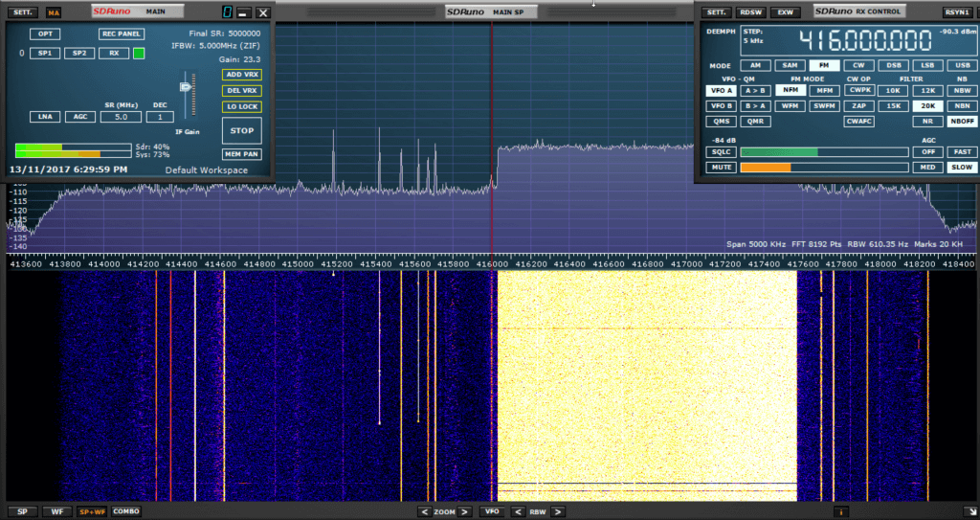The image size is (980, 520).
Task: Click the zoom out left arrow
Action: (x=424, y=511)
